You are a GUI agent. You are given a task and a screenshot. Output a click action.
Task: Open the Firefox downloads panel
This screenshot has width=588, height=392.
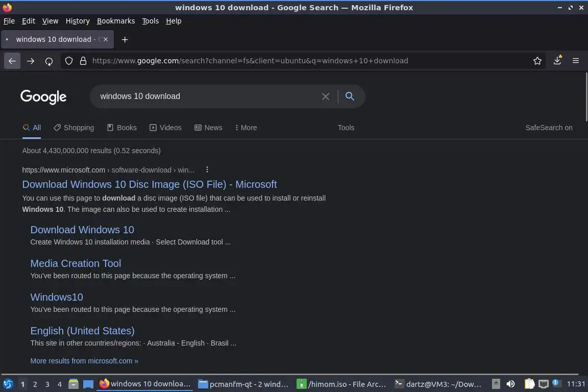pos(557,60)
